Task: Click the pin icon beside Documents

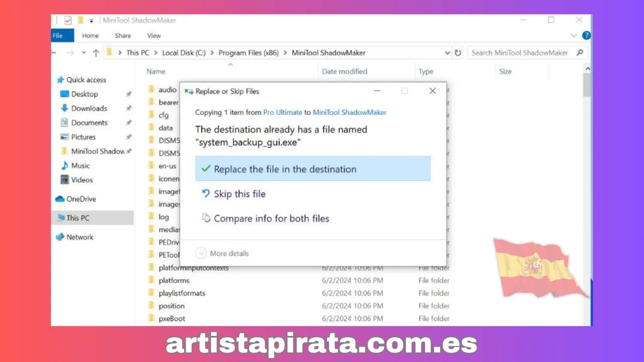Action: click(129, 123)
